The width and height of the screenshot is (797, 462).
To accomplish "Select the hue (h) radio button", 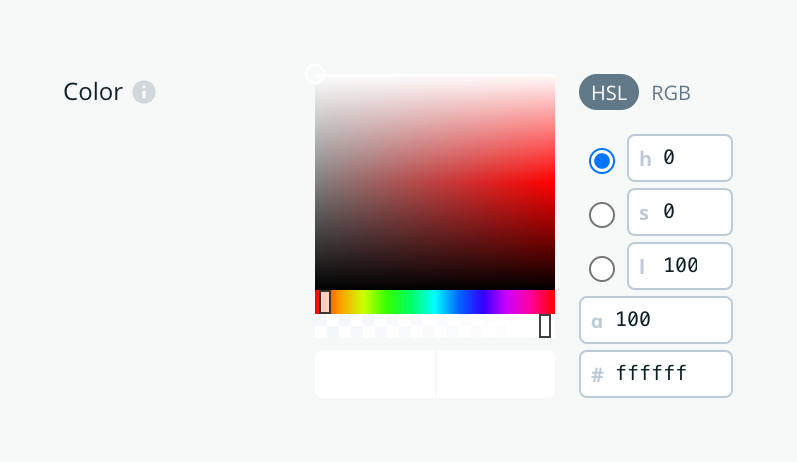I will pyautogui.click(x=602, y=160).
